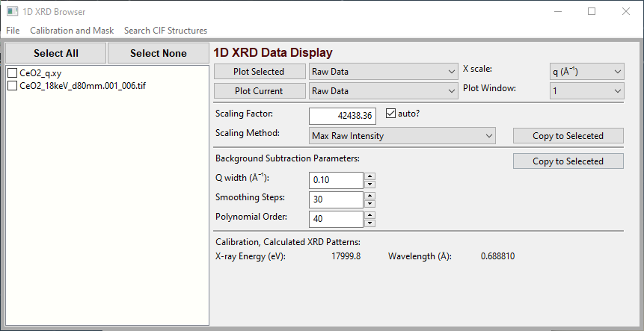The width and height of the screenshot is (644, 331).
Task: Expand the Plot Window dropdown
Action: 586,90
